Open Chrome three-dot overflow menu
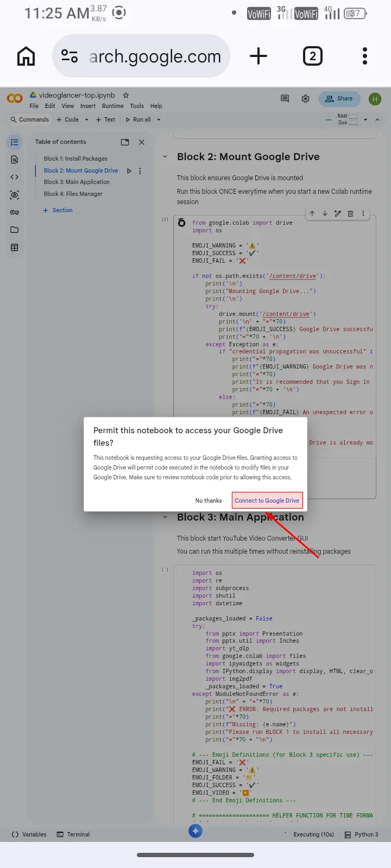 (x=365, y=56)
